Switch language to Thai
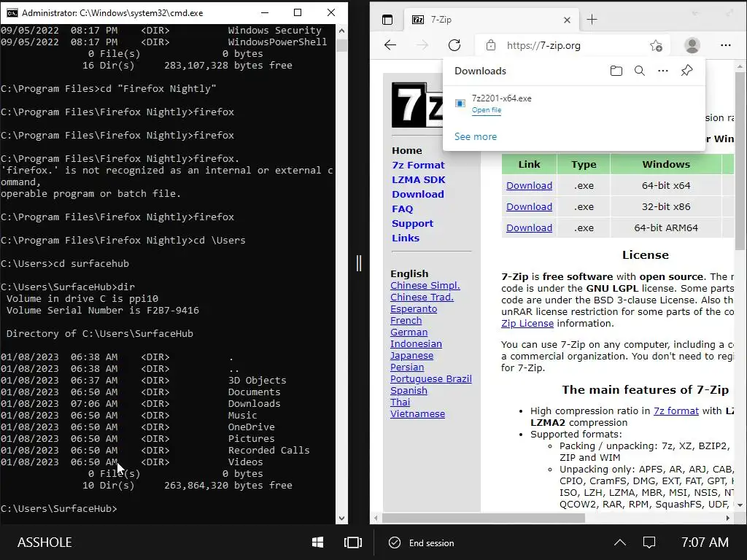This screenshot has width=747, height=560. (x=400, y=402)
